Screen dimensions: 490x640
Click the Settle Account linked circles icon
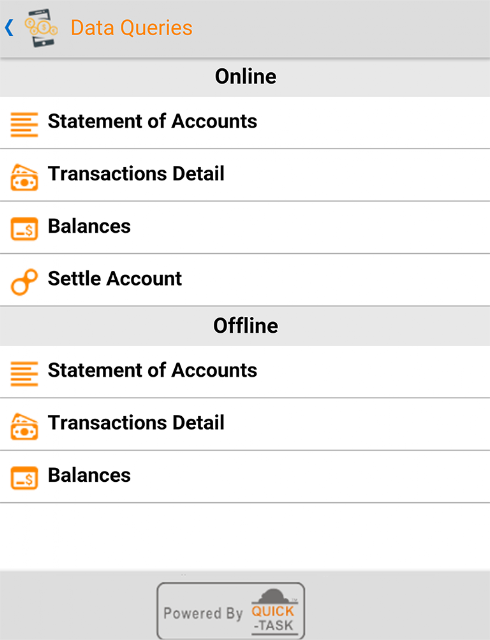[x=24, y=282]
